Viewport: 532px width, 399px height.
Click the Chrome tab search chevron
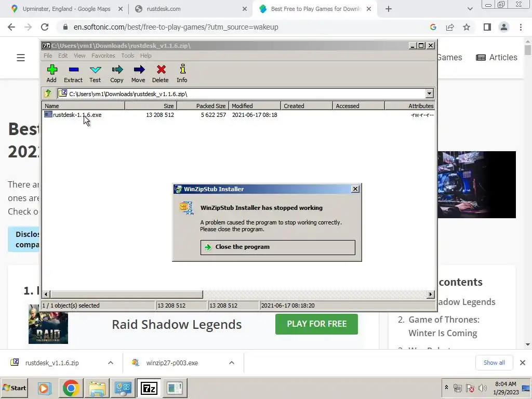[470, 9]
